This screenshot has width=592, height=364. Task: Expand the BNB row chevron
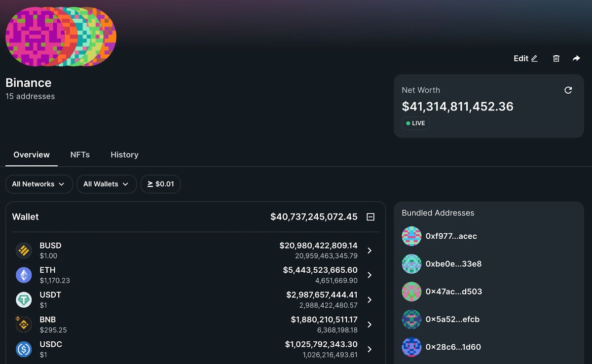[x=370, y=325]
